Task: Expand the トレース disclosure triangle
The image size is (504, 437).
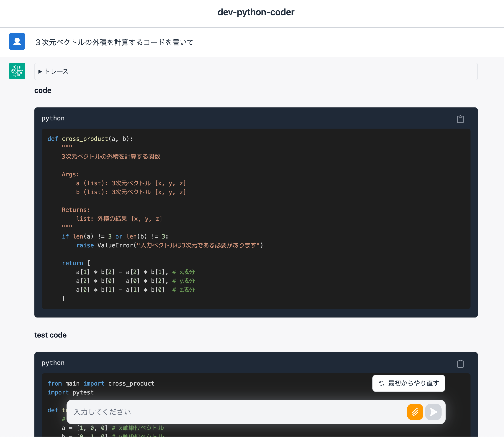Action: (40, 71)
